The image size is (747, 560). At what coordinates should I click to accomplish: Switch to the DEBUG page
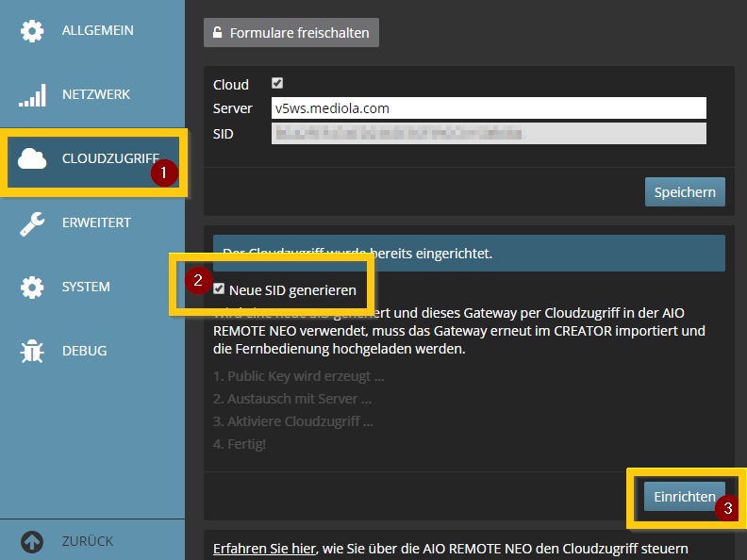[84, 351]
